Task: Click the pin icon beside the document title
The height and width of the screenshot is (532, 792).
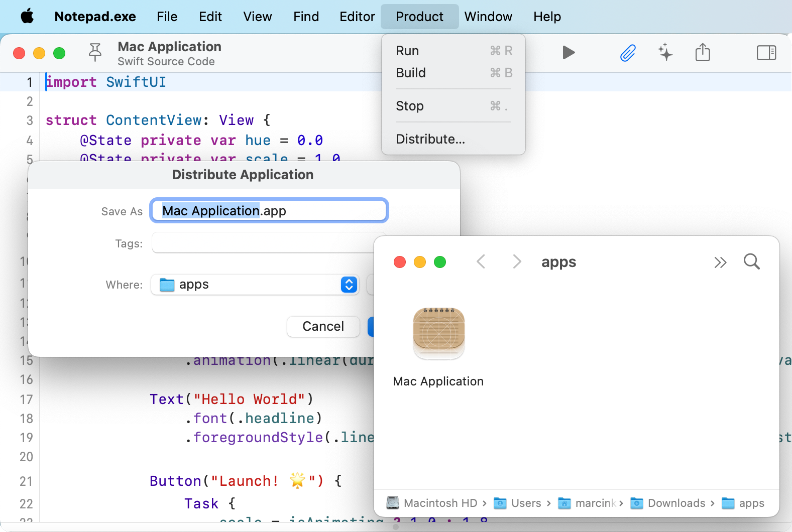Action: click(x=95, y=52)
